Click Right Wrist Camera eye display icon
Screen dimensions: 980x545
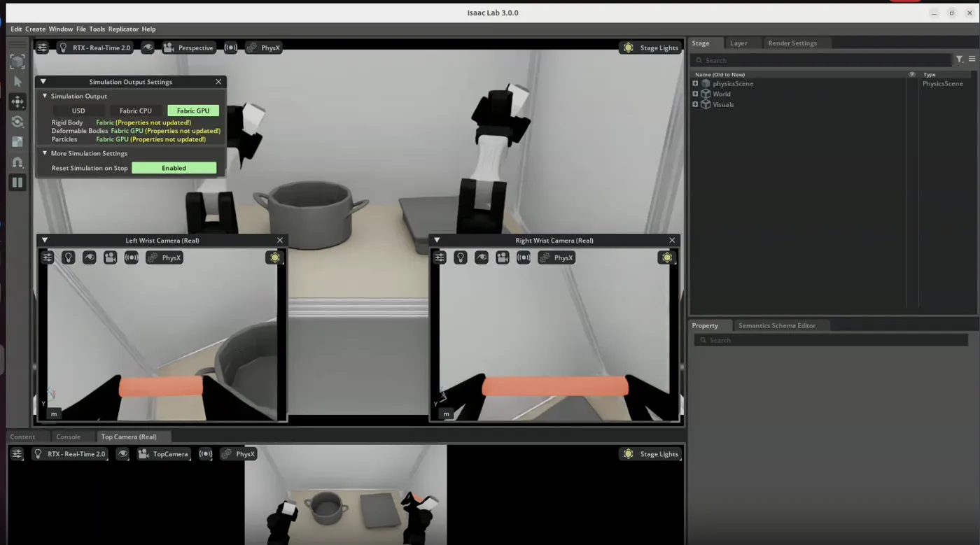coord(481,257)
